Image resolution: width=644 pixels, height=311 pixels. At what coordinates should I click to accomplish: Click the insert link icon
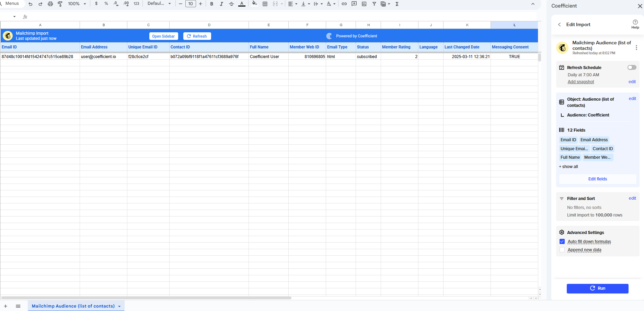pos(344,4)
